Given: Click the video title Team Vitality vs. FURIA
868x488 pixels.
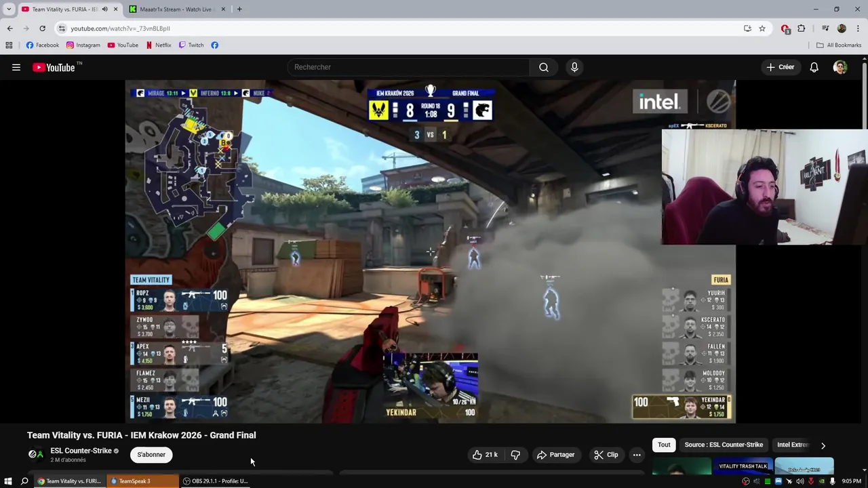Looking at the screenshot, I should (x=141, y=435).
